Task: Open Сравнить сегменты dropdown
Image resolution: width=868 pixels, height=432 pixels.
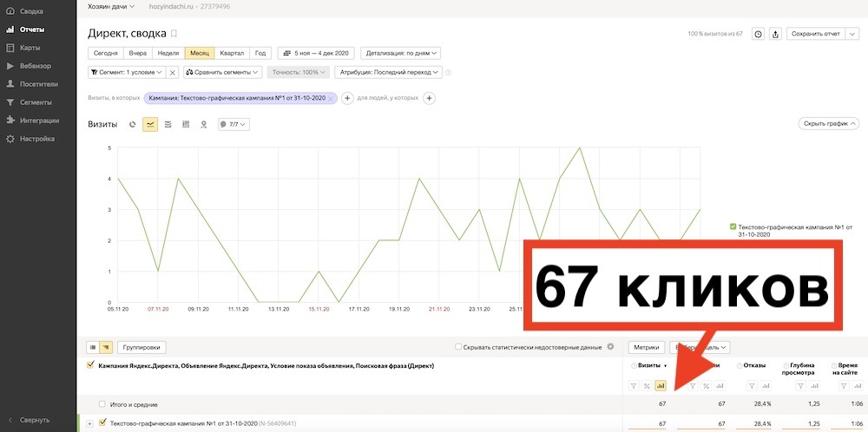Action: [x=222, y=73]
